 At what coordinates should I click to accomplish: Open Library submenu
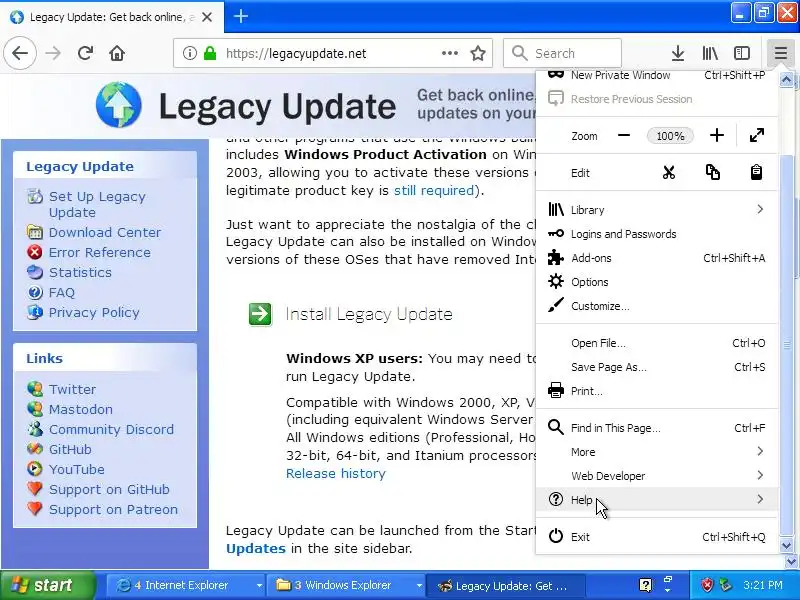click(657, 210)
